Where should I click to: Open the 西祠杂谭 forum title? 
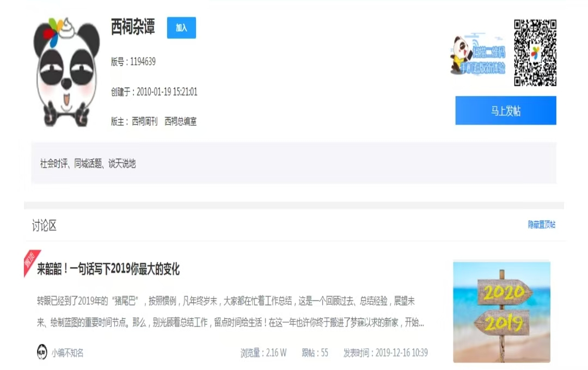tap(133, 28)
